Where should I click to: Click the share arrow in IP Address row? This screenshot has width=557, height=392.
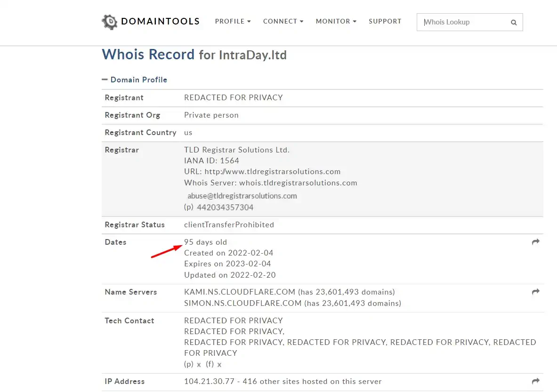[536, 381]
